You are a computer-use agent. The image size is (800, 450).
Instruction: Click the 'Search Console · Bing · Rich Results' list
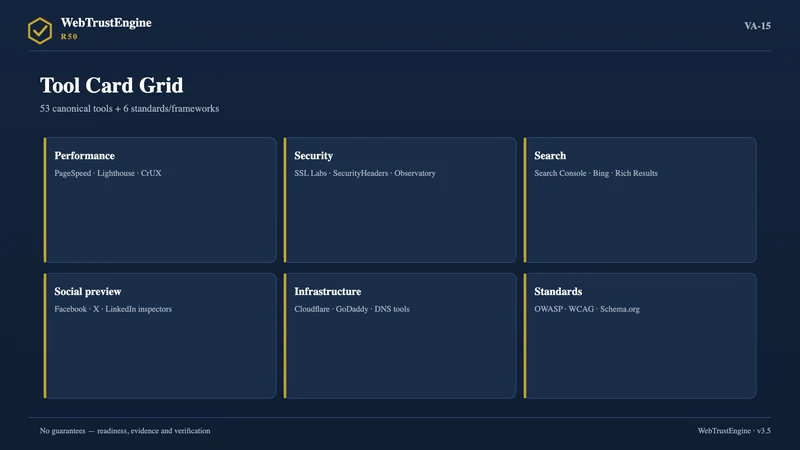(596, 173)
